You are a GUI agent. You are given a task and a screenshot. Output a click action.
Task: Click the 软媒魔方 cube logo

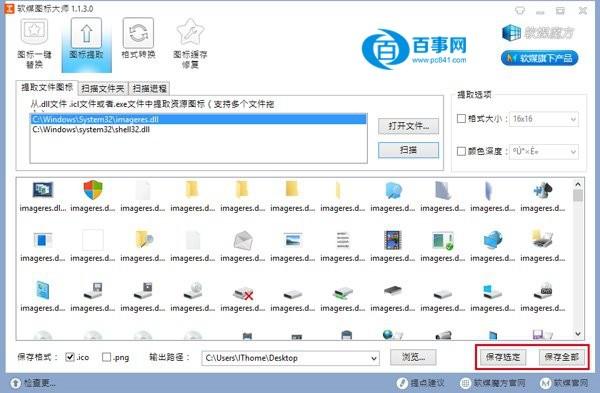tap(512, 33)
